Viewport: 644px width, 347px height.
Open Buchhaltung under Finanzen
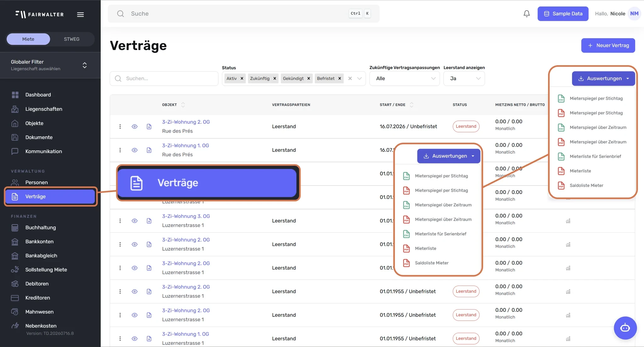coord(41,227)
